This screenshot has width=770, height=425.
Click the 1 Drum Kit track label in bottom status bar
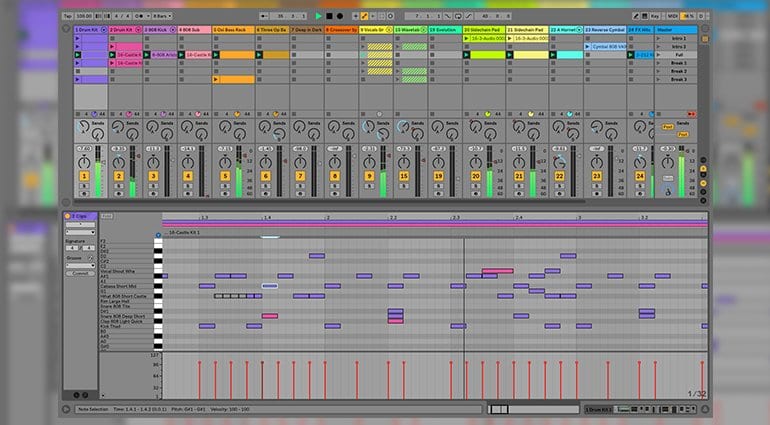tap(598, 409)
